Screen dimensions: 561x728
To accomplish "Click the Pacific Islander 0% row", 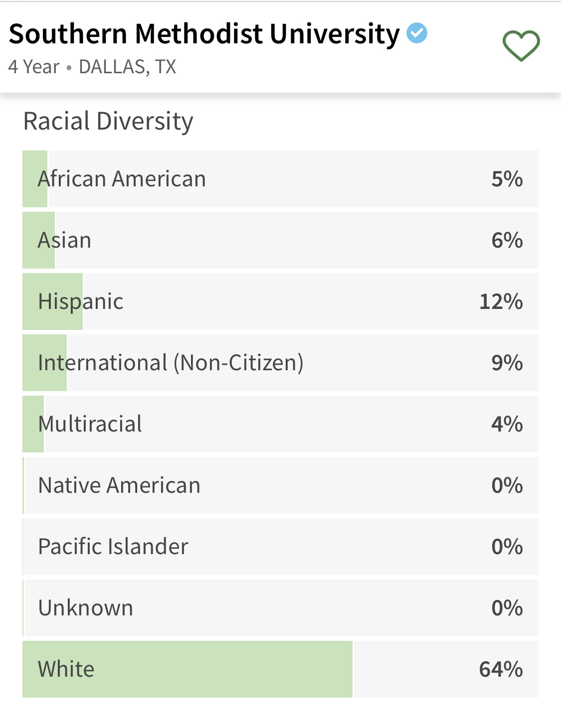I will pyautogui.click(x=280, y=547).
